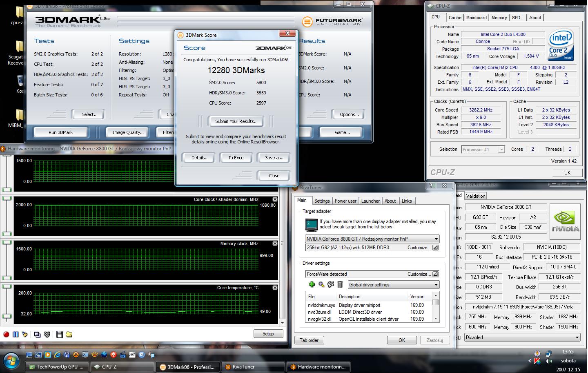Open the Processor #1 selection dropdown in CPU-Z
This screenshot has width=588, height=373.
tap(483, 150)
